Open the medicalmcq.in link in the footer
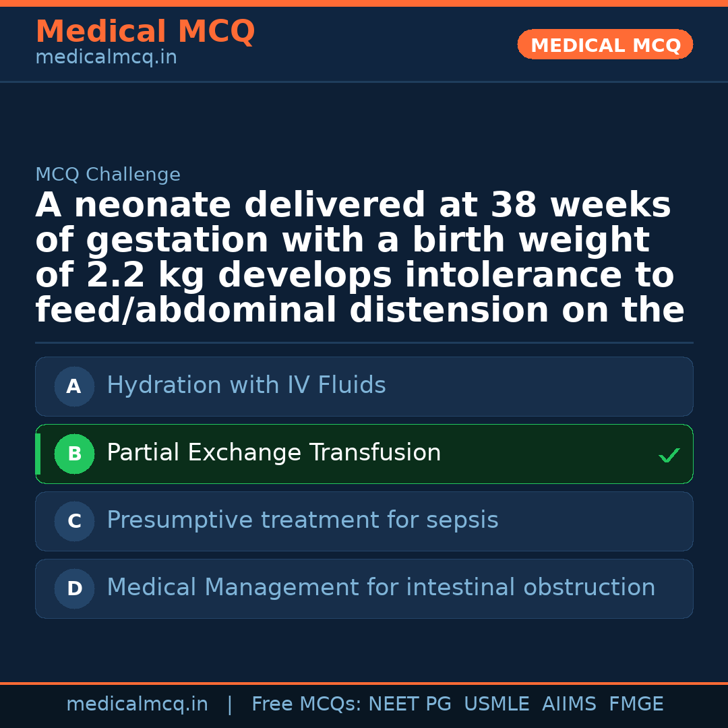 (137, 704)
